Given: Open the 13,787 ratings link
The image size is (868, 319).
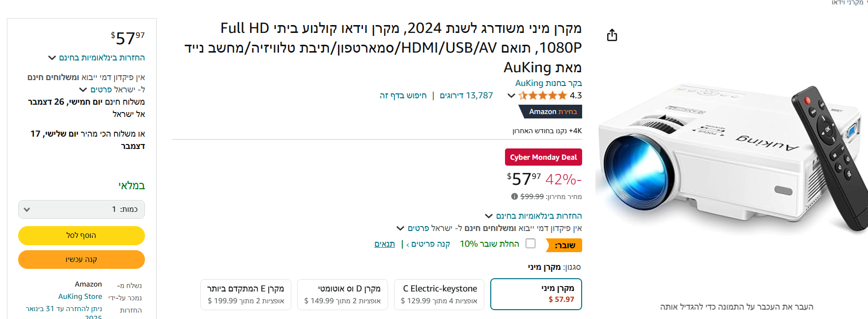Looking at the screenshot, I should click(466, 95).
